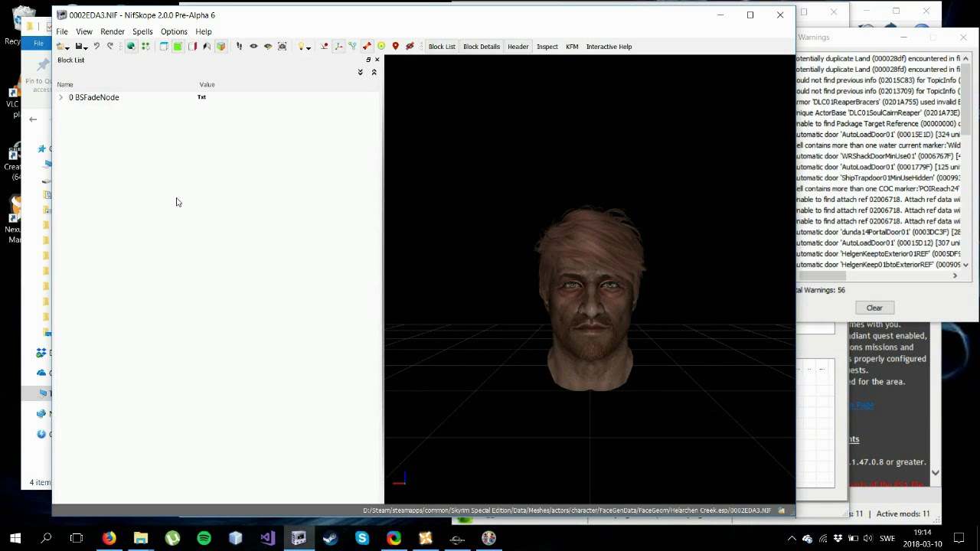The image size is (980, 551).
Task: Open the Help menu
Action: pyautogui.click(x=204, y=31)
